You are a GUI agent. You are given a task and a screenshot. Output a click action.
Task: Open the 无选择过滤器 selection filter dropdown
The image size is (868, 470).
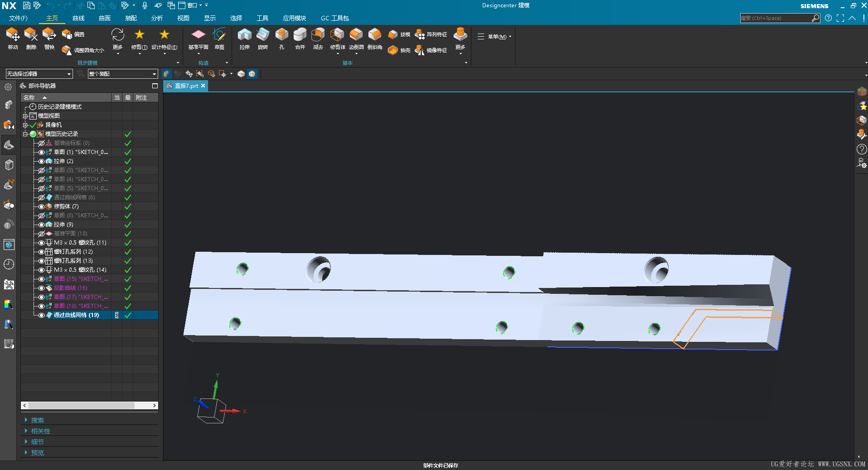coord(39,74)
